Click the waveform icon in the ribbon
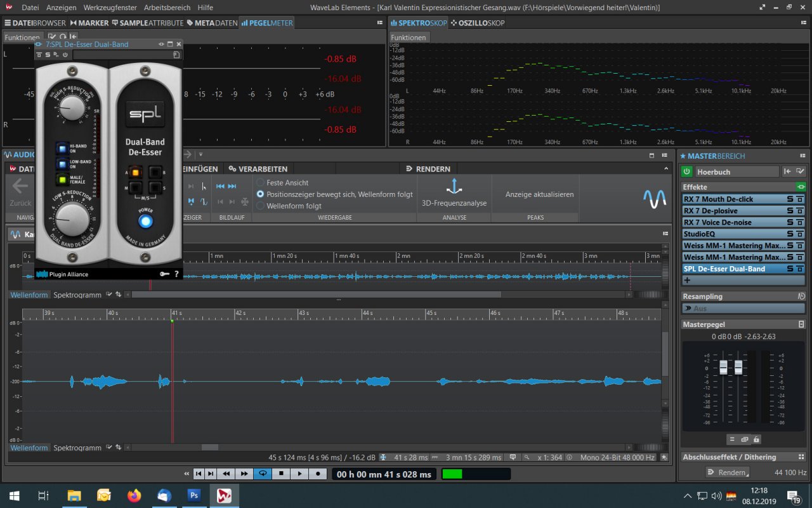 pos(655,199)
